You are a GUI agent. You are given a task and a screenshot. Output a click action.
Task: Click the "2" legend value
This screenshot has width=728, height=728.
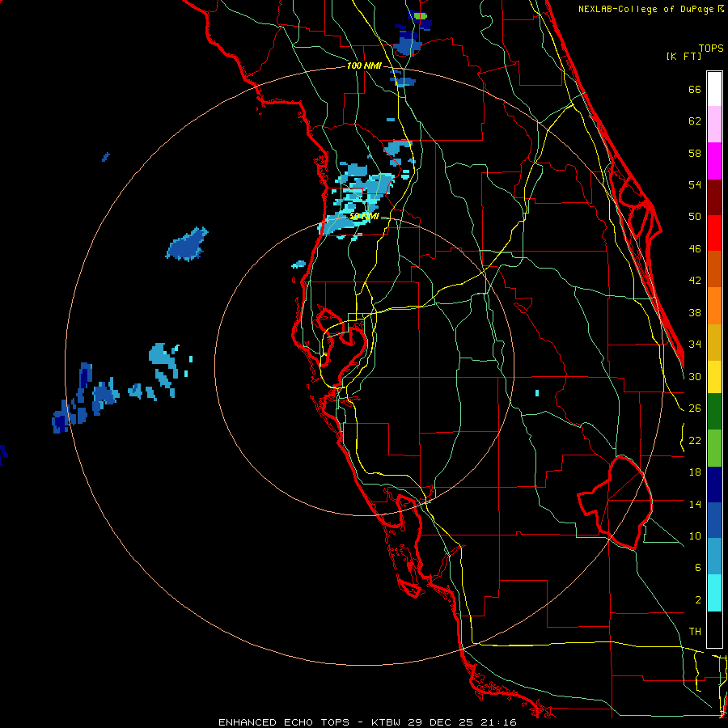pos(698,600)
